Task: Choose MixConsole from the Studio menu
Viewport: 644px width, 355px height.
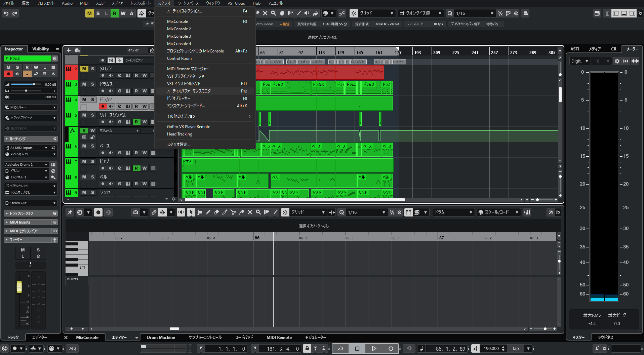Action: point(177,22)
